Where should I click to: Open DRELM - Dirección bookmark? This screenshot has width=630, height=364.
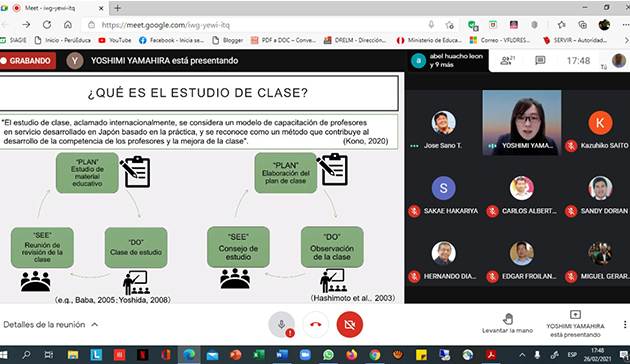click(x=355, y=40)
